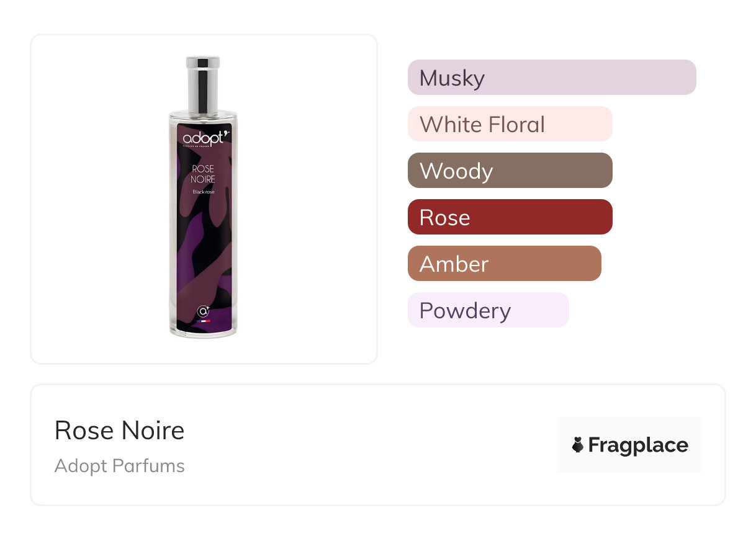The image size is (756, 536).
Task: Select the White Floral accord bar
Action: (x=510, y=124)
